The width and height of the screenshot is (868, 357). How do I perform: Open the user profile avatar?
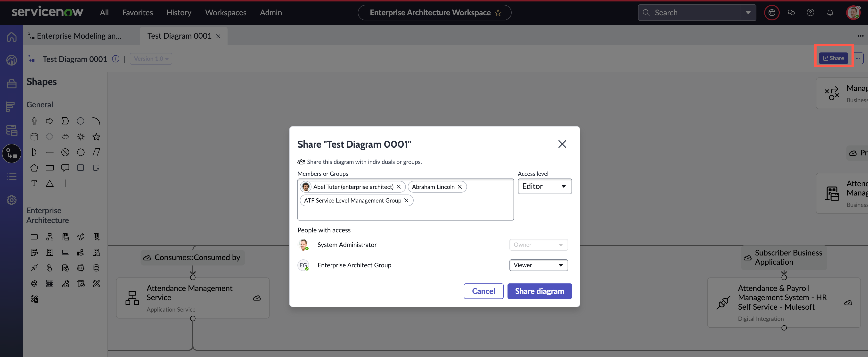[x=853, y=13]
